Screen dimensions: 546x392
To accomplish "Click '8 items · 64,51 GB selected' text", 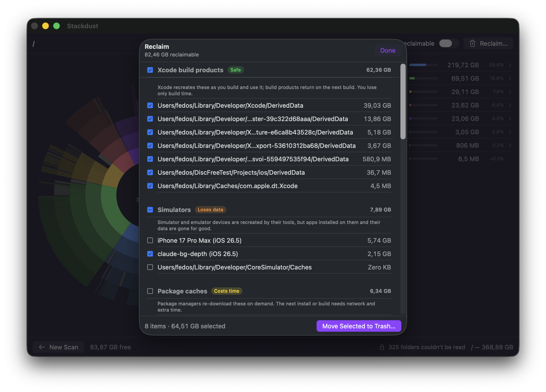I will pyautogui.click(x=185, y=326).
